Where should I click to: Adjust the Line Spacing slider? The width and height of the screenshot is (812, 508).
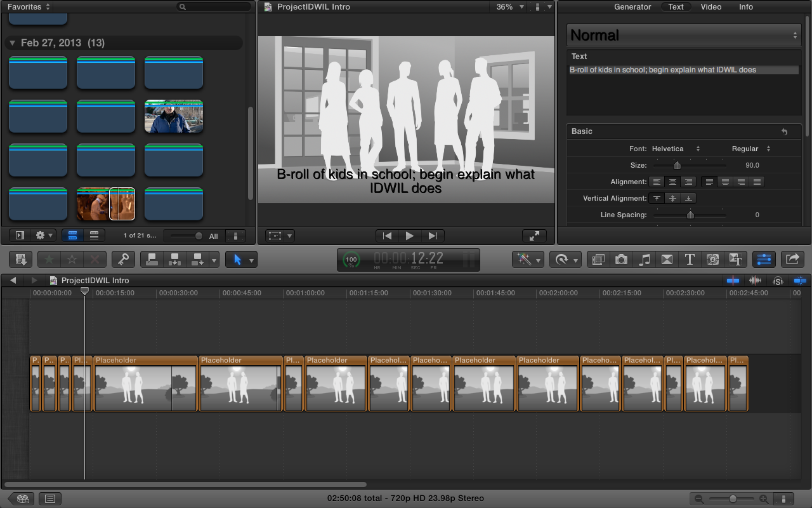tap(690, 215)
